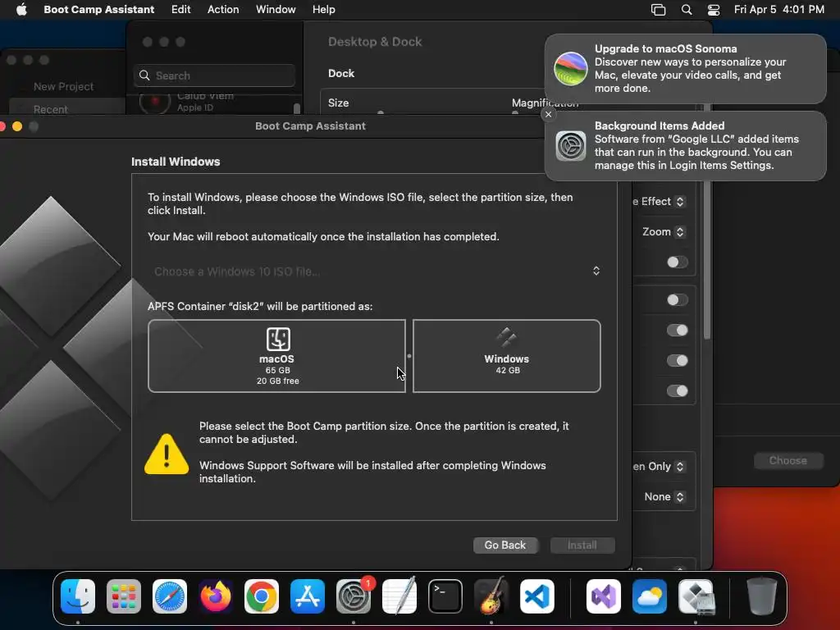Open purple Visual Studio icon in Dock
Screen dimensions: 840x630
604,596
